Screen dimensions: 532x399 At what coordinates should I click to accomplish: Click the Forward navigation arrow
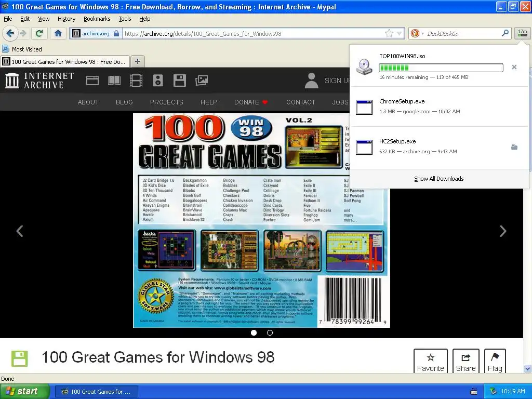pos(23,33)
